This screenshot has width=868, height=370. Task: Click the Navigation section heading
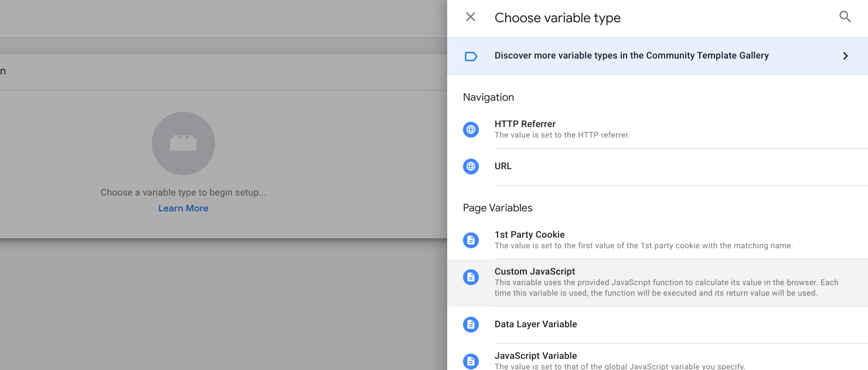tap(488, 97)
